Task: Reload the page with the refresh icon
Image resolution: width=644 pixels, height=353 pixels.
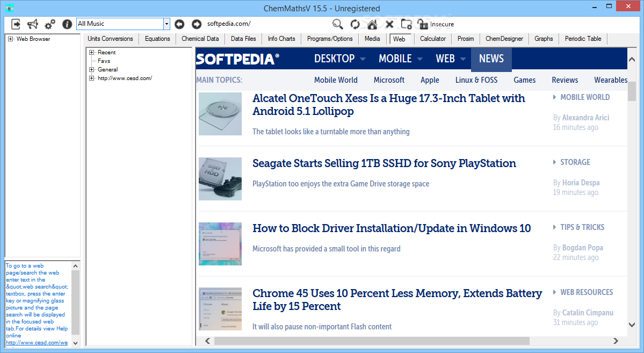Action: click(355, 24)
